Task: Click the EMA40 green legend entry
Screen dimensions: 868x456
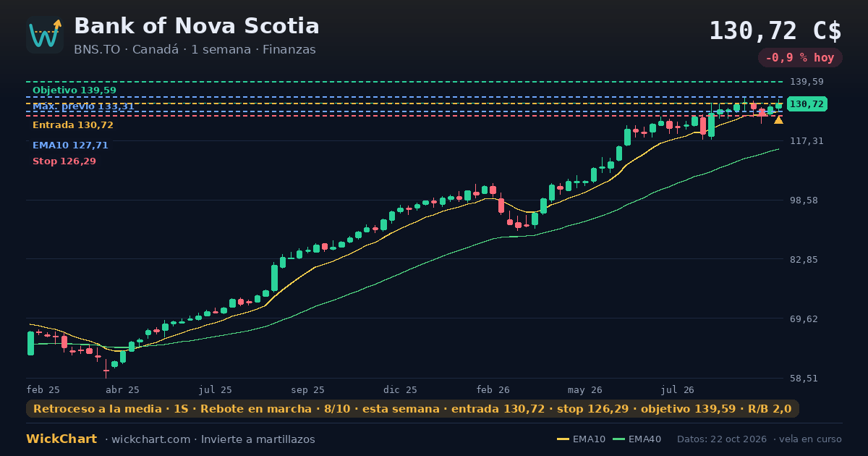Action: click(x=637, y=439)
